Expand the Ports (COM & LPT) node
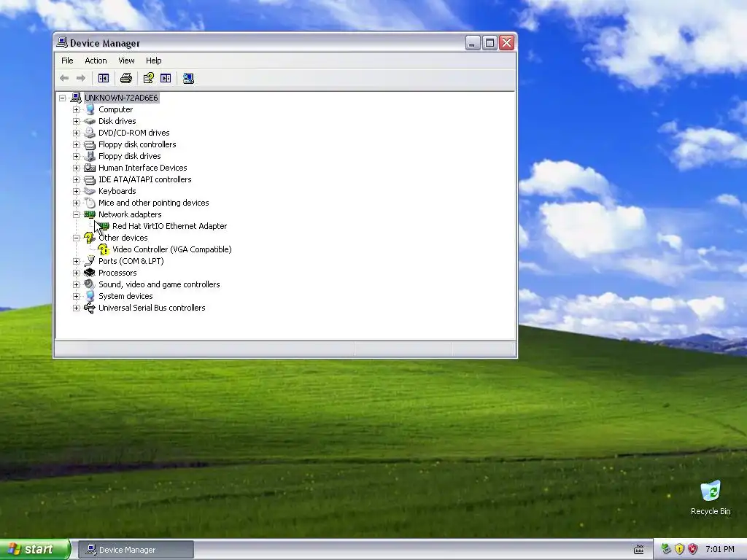The image size is (747, 560). (x=76, y=261)
